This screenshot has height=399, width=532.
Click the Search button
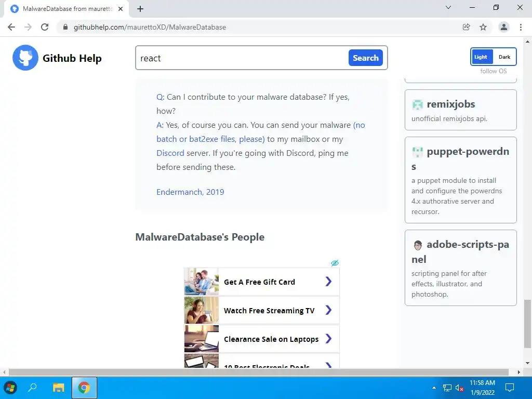(x=365, y=58)
